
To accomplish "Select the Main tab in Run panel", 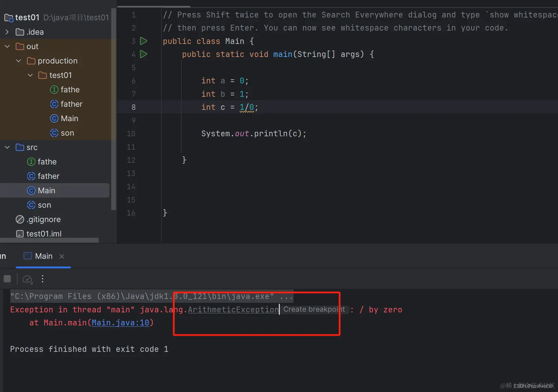I will tap(44, 256).
